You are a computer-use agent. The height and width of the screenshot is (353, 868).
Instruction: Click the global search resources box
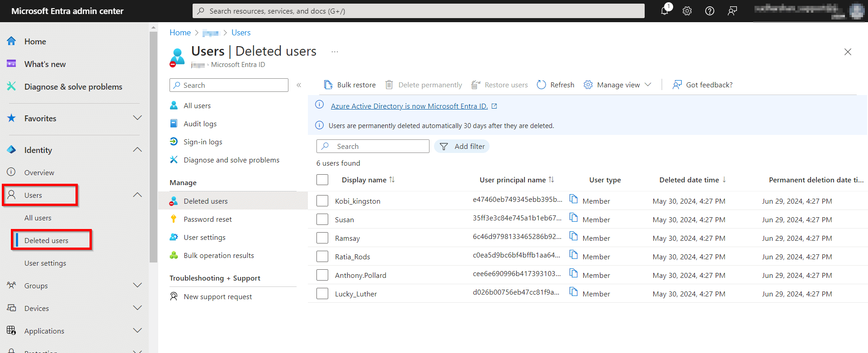pos(419,11)
